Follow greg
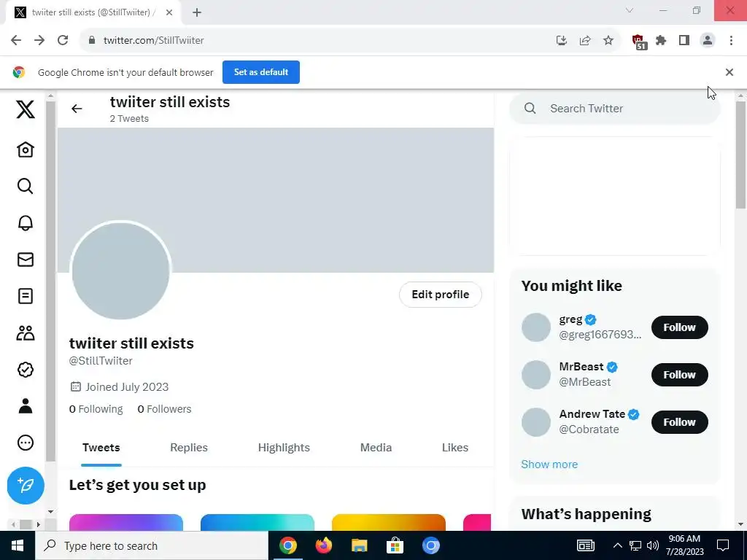This screenshot has width=747, height=560. (679, 327)
